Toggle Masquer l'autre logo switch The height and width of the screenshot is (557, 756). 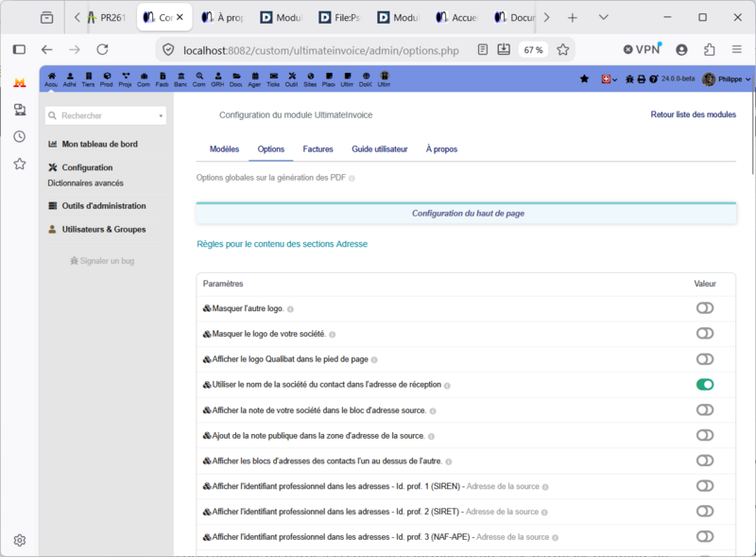705,308
